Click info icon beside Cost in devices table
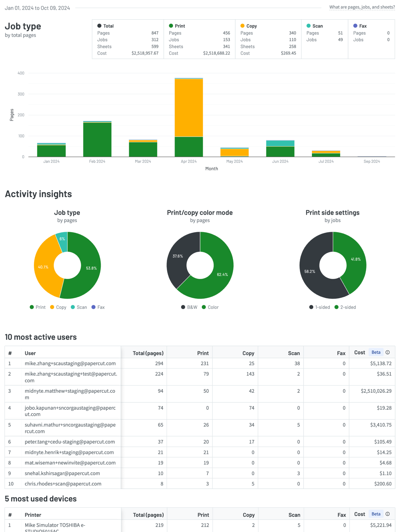Screen dimensions: 399x532 [x=387, y=514]
